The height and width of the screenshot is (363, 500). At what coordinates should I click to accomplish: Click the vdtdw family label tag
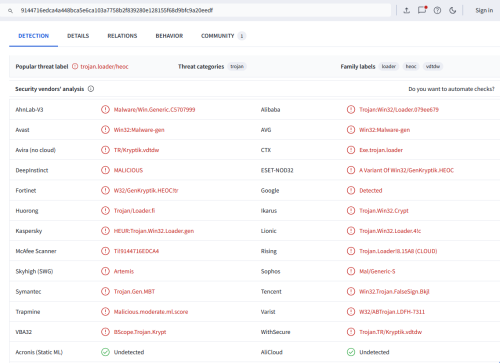[433, 66]
